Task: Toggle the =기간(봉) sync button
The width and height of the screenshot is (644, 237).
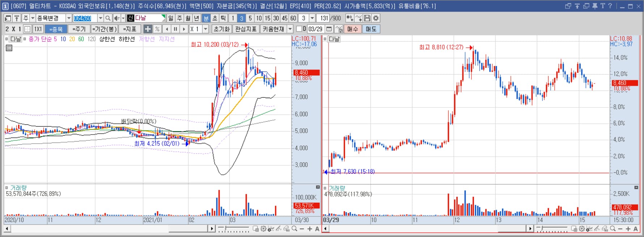Action: tap(104, 29)
